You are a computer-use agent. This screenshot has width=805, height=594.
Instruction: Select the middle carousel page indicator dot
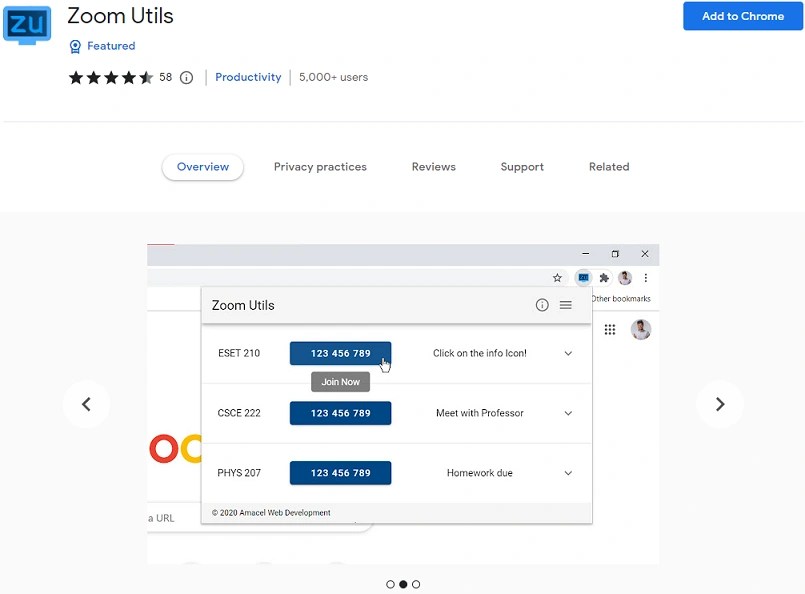point(403,584)
